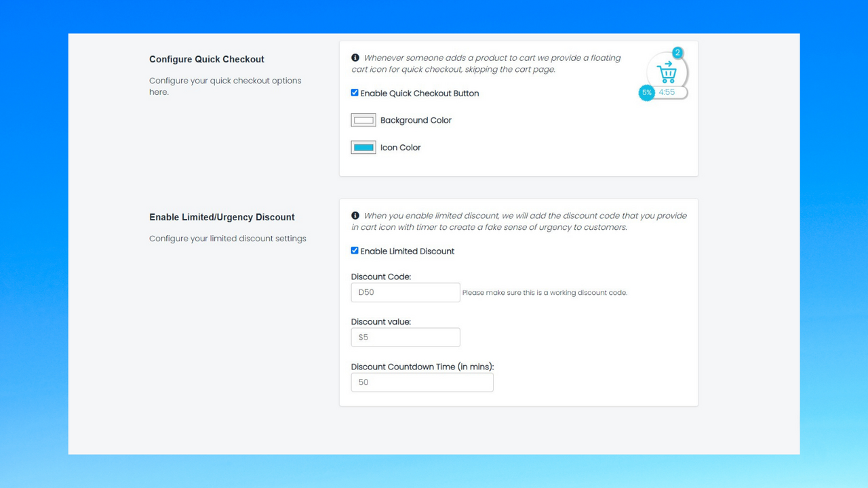The width and height of the screenshot is (868, 488).
Task: Click the 'Discount Code:' field label
Action: [x=381, y=277]
